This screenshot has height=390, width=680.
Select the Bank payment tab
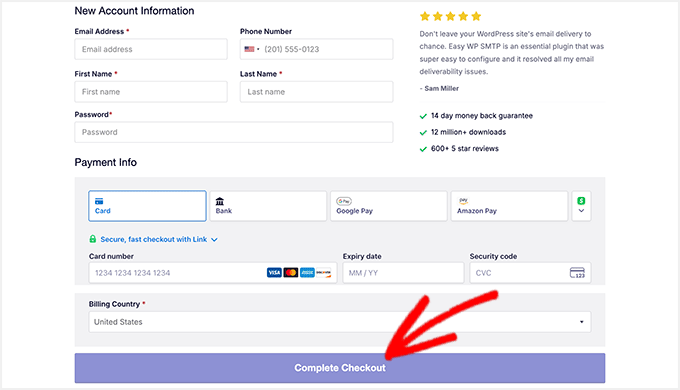click(268, 206)
